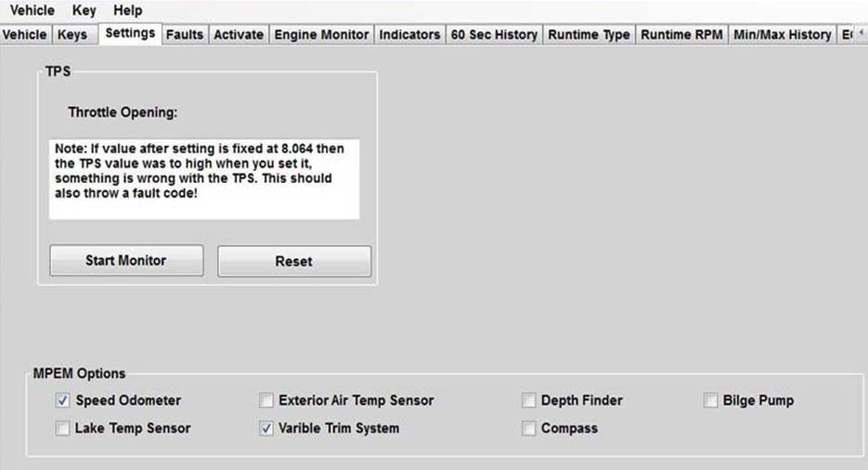This screenshot has width=868, height=470.
Task: Open the Key menu
Action: [x=84, y=10]
